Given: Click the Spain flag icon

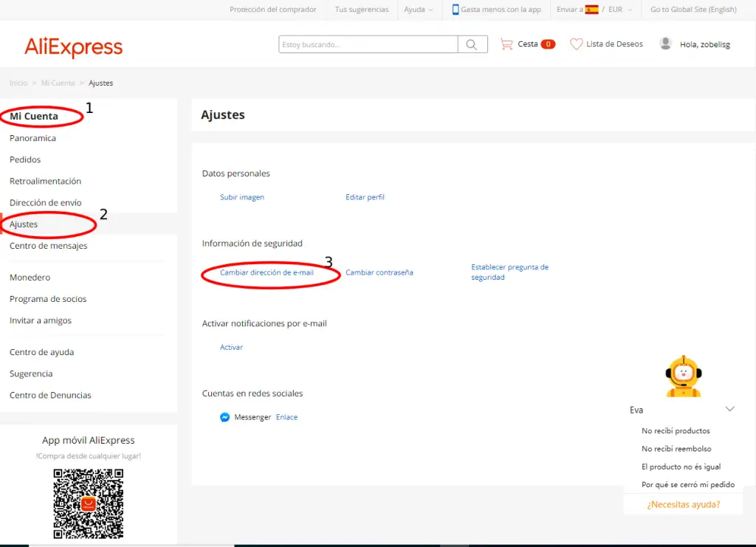Looking at the screenshot, I should pyautogui.click(x=591, y=9).
